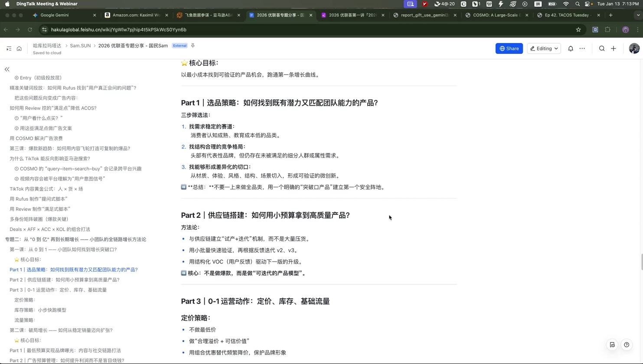Open the Editing mode dropdown

[x=544, y=49]
